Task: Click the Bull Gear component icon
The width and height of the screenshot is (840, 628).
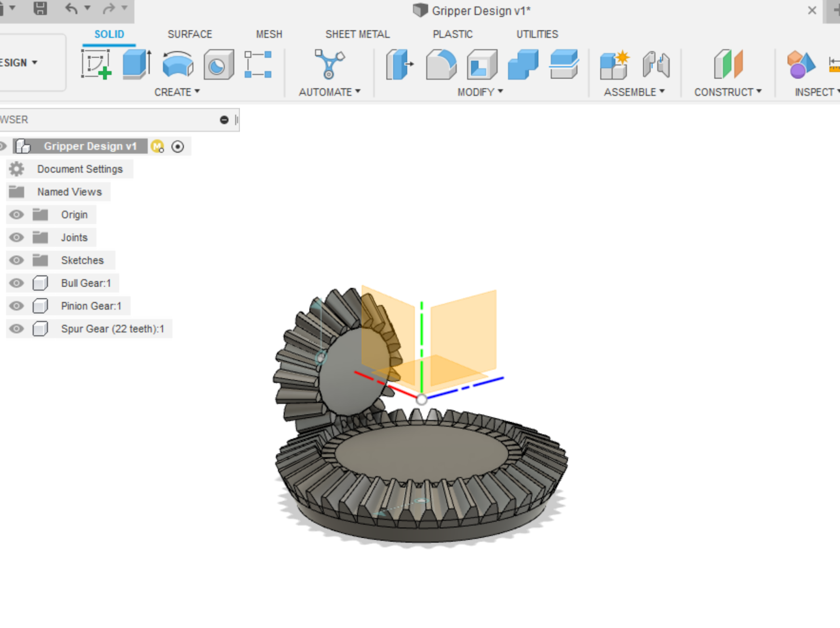Action: click(40, 283)
